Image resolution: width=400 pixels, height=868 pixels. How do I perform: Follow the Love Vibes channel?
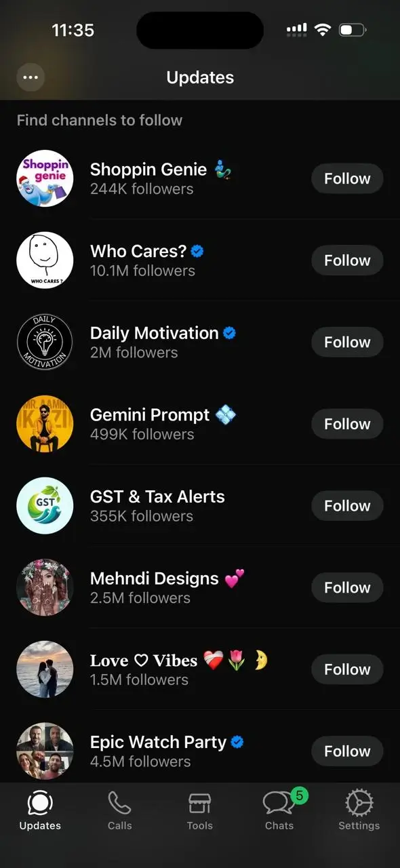tap(346, 669)
